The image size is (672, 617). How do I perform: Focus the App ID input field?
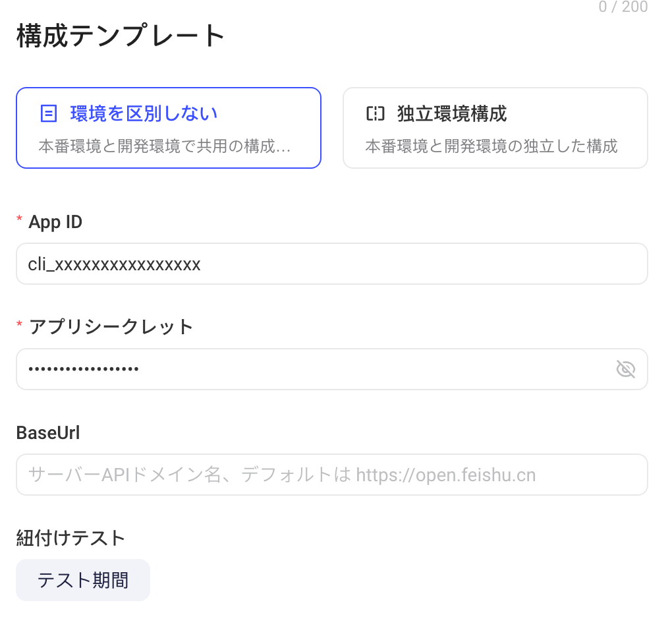tap(331, 264)
